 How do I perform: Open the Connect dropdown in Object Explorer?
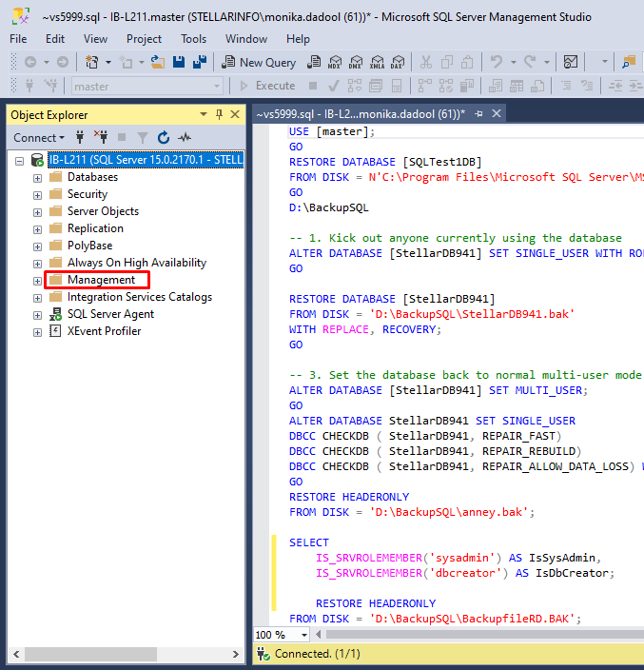click(39, 138)
